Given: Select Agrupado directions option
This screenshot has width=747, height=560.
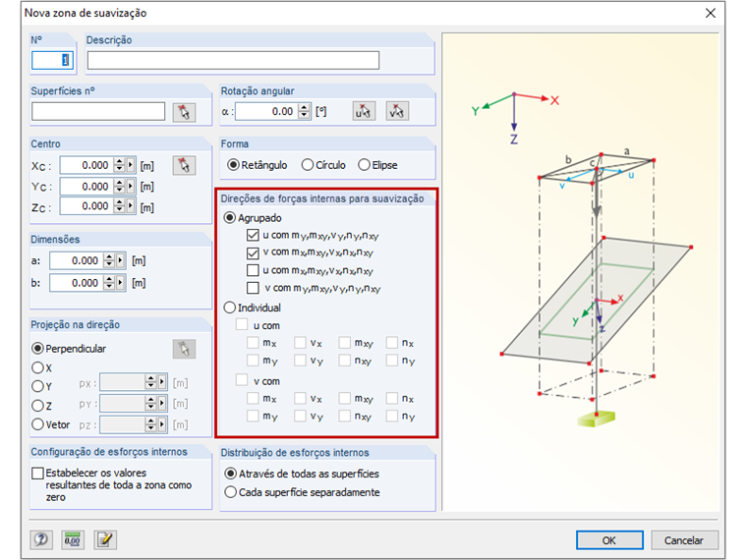Looking at the screenshot, I should (x=253, y=218).
